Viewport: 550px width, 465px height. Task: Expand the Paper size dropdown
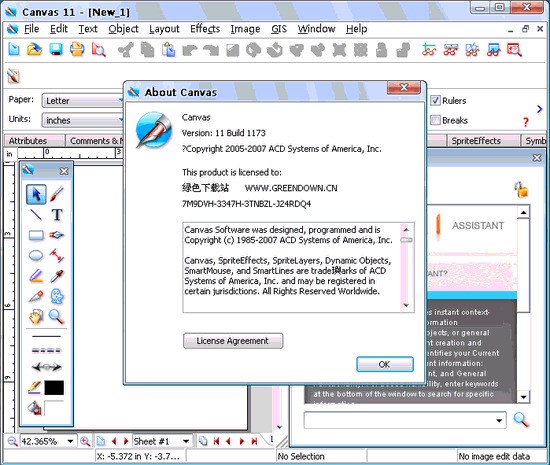tap(83, 101)
